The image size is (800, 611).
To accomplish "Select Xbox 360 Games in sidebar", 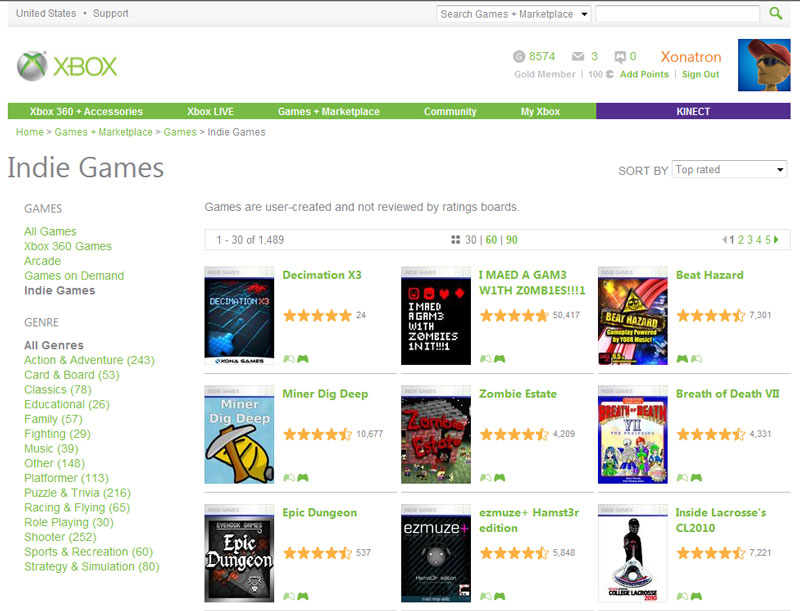I will pos(68,246).
